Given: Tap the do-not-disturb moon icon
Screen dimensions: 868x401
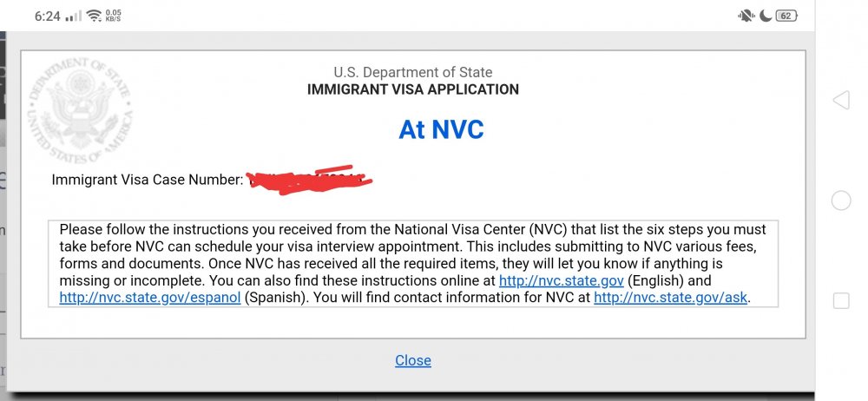Looking at the screenshot, I should point(766,16).
